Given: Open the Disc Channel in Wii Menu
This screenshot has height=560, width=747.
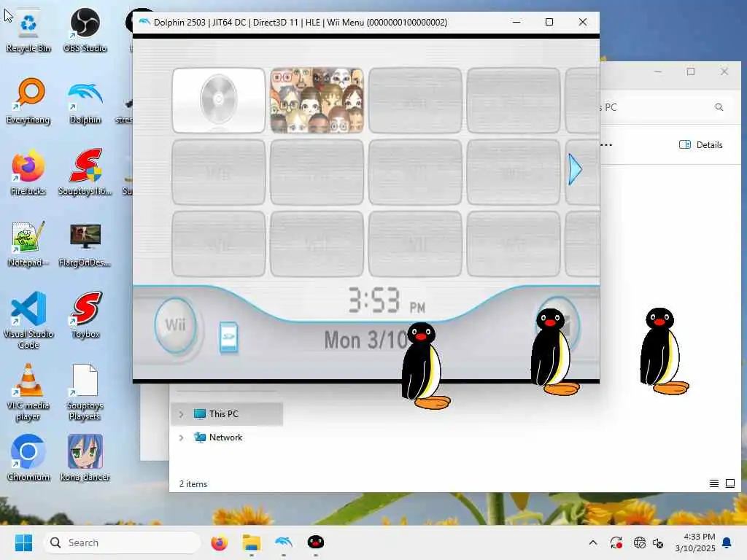Looking at the screenshot, I should click(219, 100).
